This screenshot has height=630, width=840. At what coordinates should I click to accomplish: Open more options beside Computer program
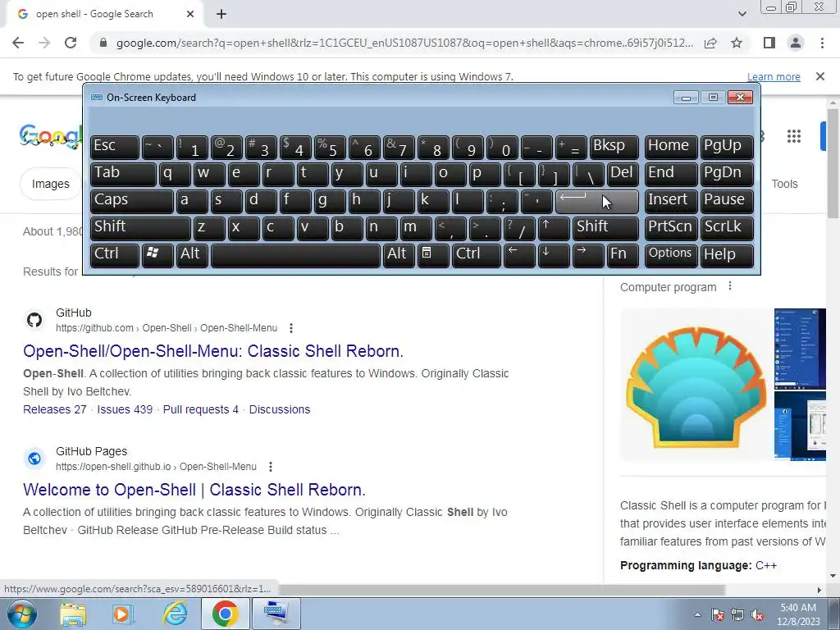pos(729,286)
